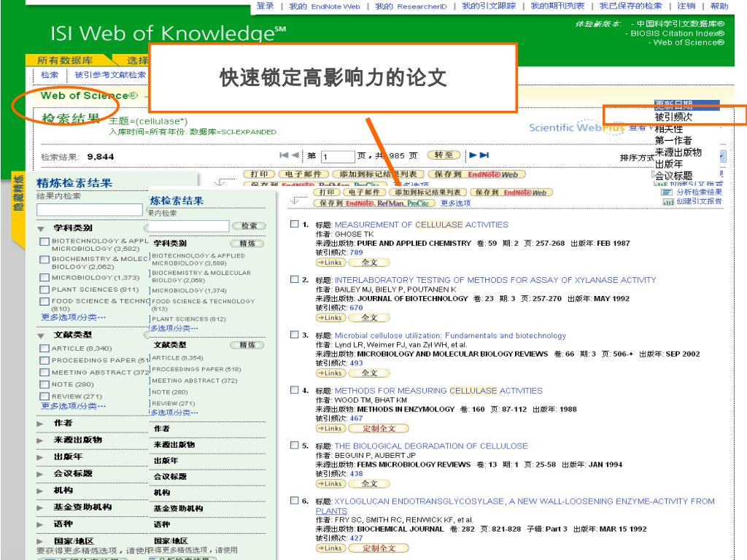Click 更多选项/分类 under 学科类别
Screen dimensions: 747x560
coord(74,317)
